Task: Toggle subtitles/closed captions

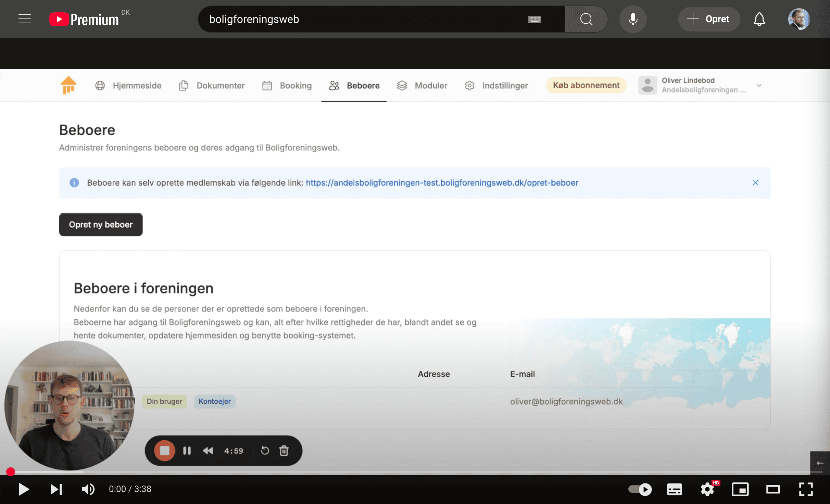Action: click(675, 489)
